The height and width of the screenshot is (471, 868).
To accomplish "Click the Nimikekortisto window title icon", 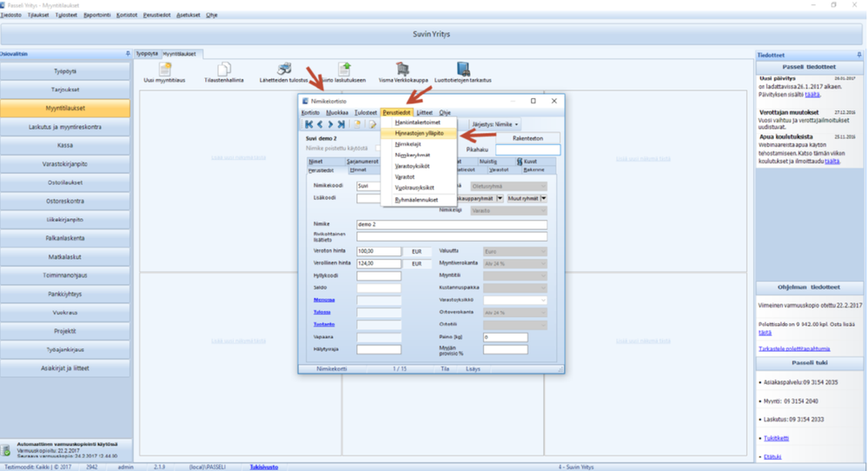I will pyautogui.click(x=305, y=102).
